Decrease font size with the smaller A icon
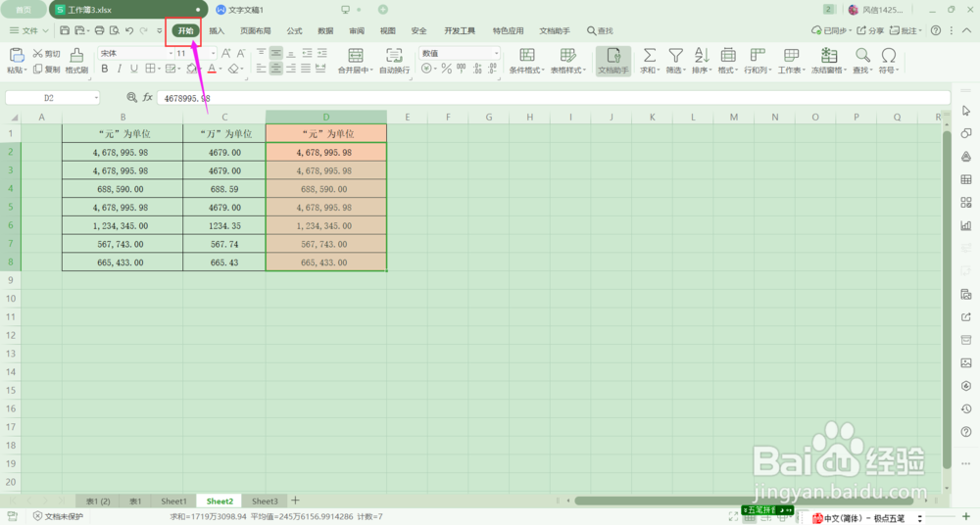Image resolution: width=980 pixels, height=525 pixels. (x=241, y=54)
